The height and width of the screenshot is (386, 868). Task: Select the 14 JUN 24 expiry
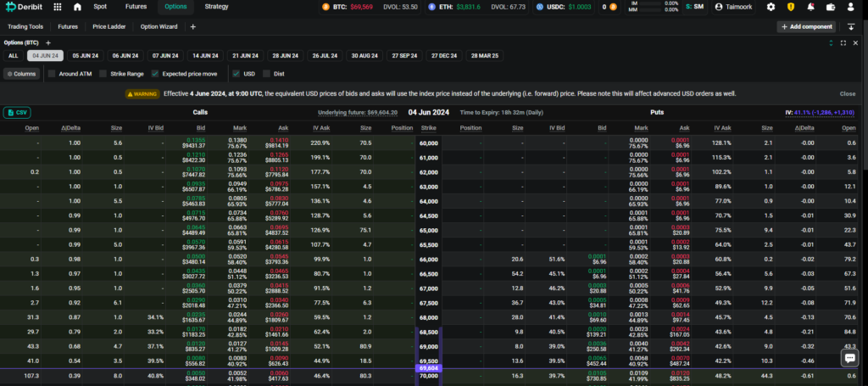coord(205,56)
